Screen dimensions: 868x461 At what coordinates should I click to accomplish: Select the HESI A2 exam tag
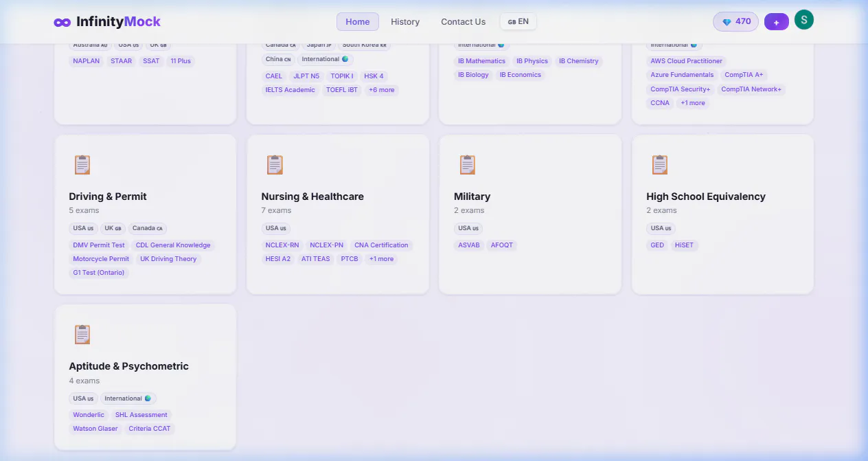278,259
